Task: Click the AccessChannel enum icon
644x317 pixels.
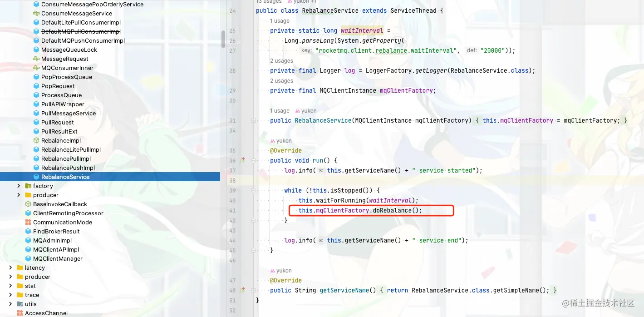Action: point(20,313)
